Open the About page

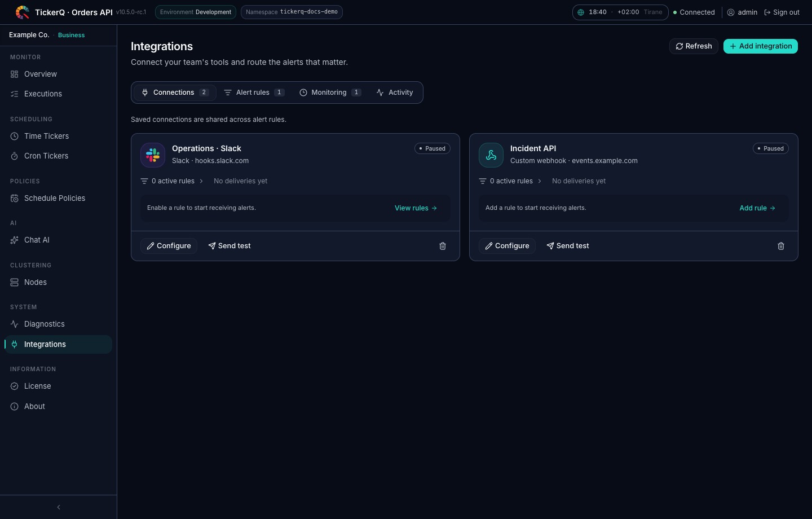click(x=59, y=406)
